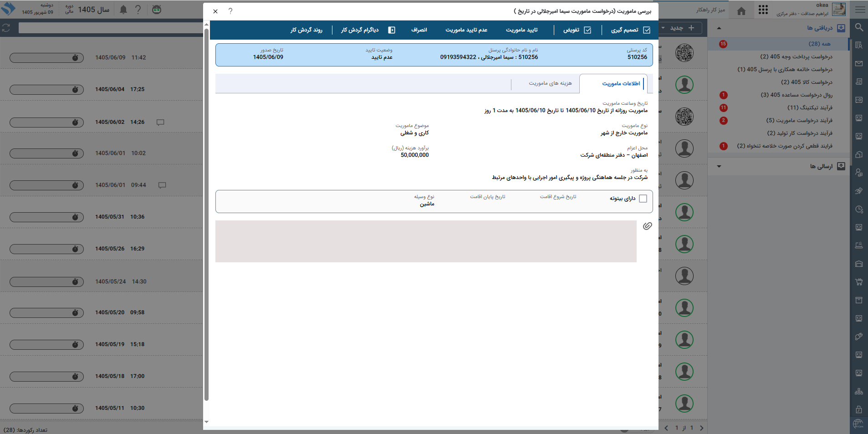Click the user profile photo
Screen dimensions: 868x434
[838, 9]
